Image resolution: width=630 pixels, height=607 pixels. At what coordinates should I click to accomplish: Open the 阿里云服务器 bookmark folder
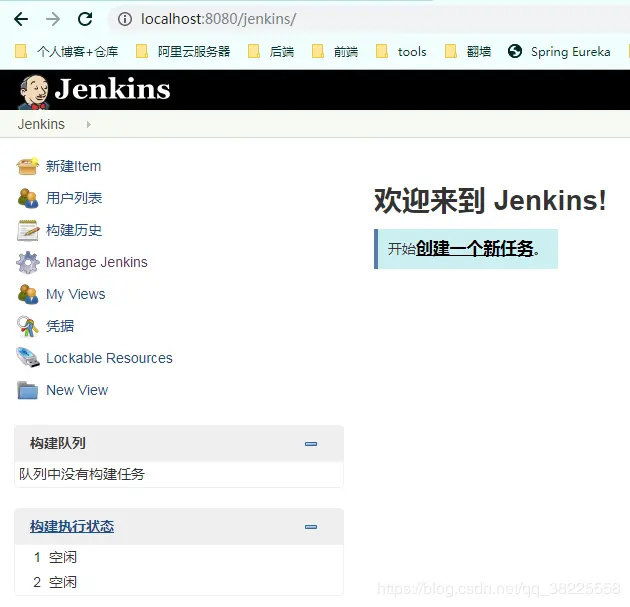coord(183,51)
